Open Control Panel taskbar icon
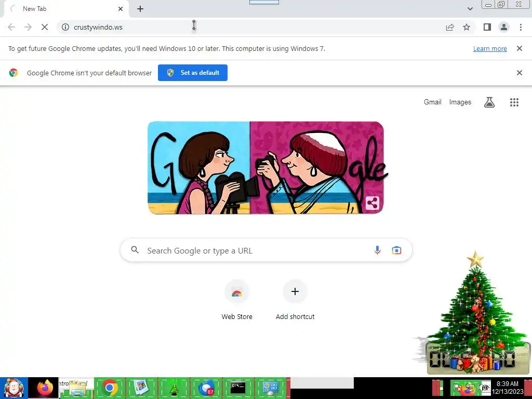The height and width of the screenshot is (399, 532). [x=270, y=388]
